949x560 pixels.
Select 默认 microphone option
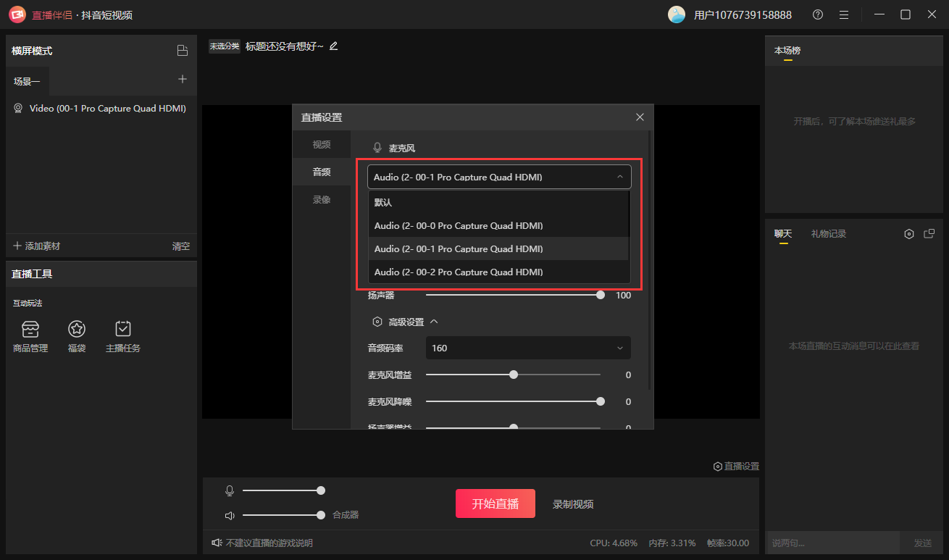[499, 203]
